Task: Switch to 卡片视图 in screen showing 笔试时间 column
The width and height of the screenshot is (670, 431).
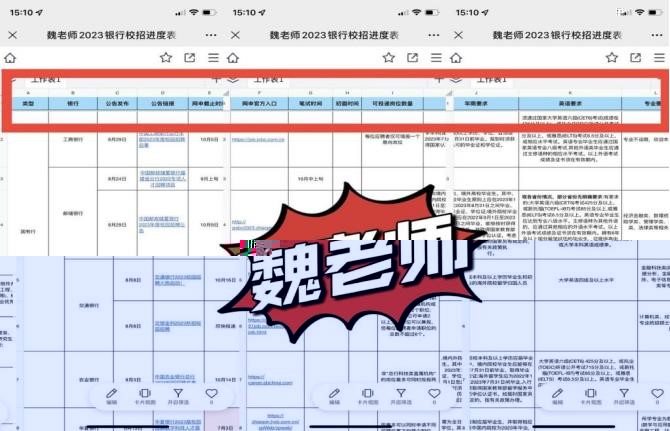Action: 368,396
